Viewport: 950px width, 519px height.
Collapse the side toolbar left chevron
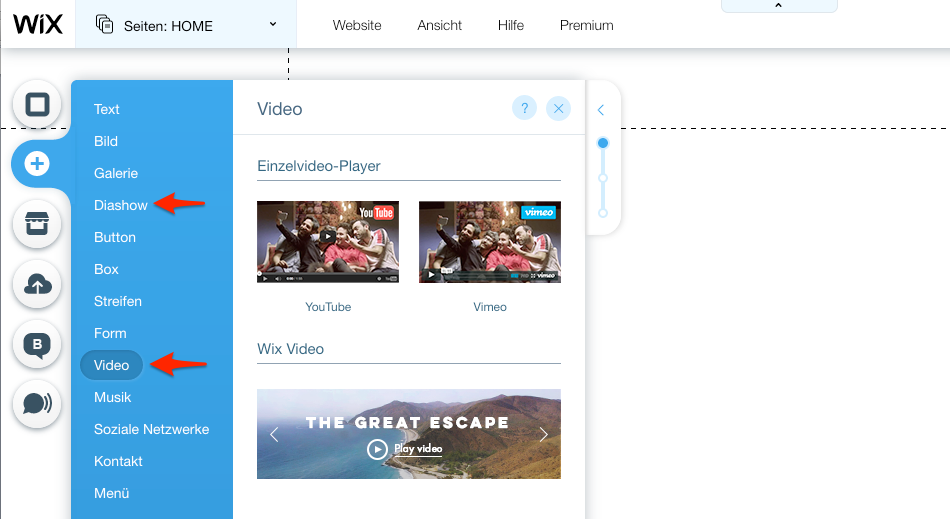point(601,110)
